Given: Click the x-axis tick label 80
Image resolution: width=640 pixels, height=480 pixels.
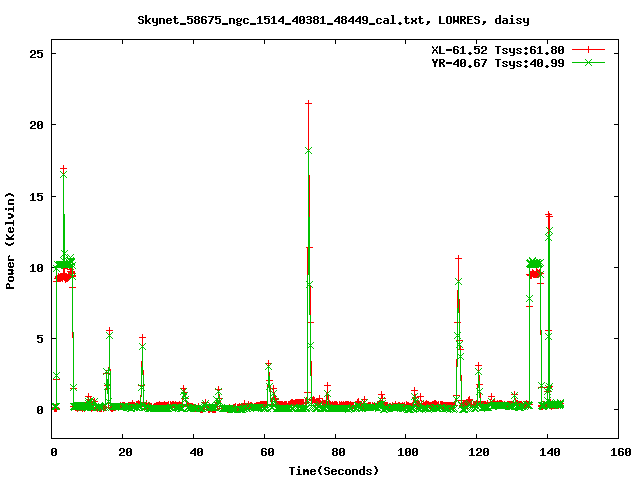Looking at the screenshot, I should click(338, 452).
